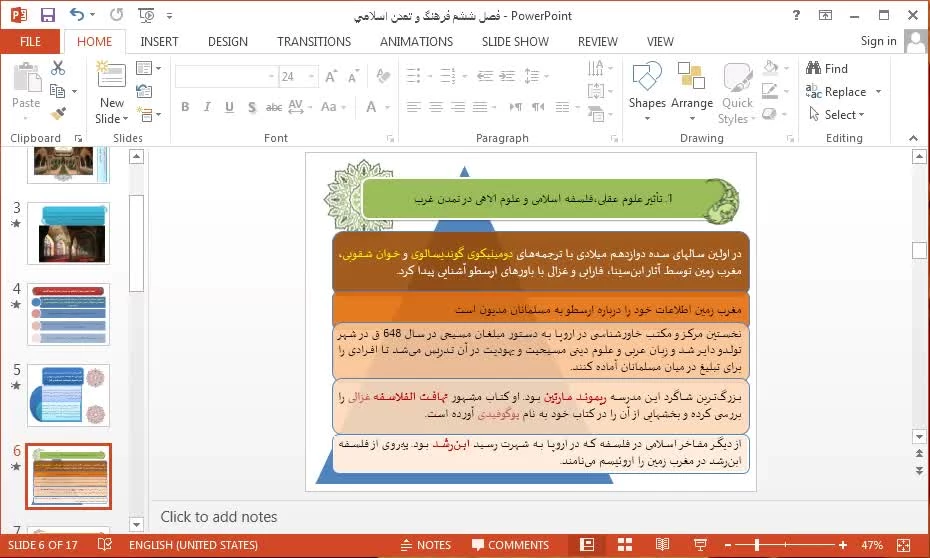Start slideshow from beginning in the quick access toolbar
The width and height of the screenshot is (930, 558).
click(146, 15)
